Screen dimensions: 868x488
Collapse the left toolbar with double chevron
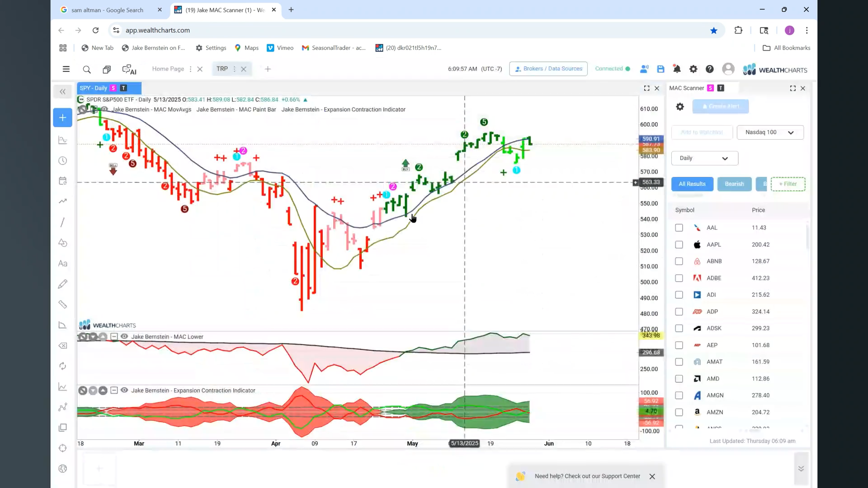point(63,92)
